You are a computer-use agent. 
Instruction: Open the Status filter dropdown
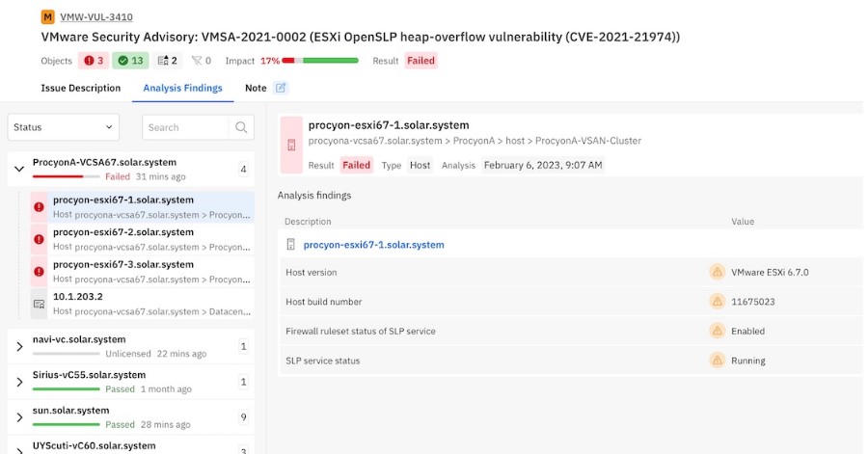pyautogui.click(x=63, y=127)
